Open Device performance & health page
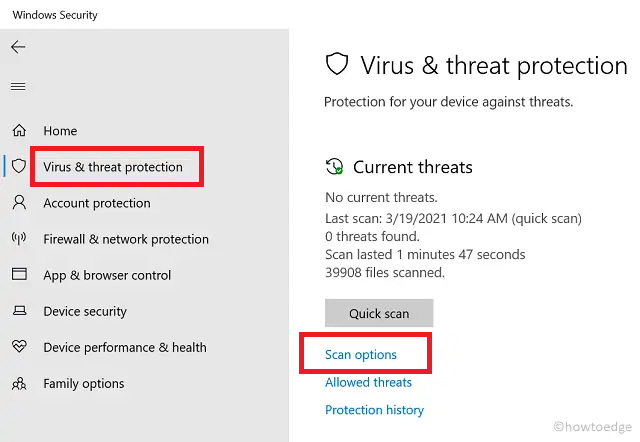 pyautogui.click(x=125, y=347)
